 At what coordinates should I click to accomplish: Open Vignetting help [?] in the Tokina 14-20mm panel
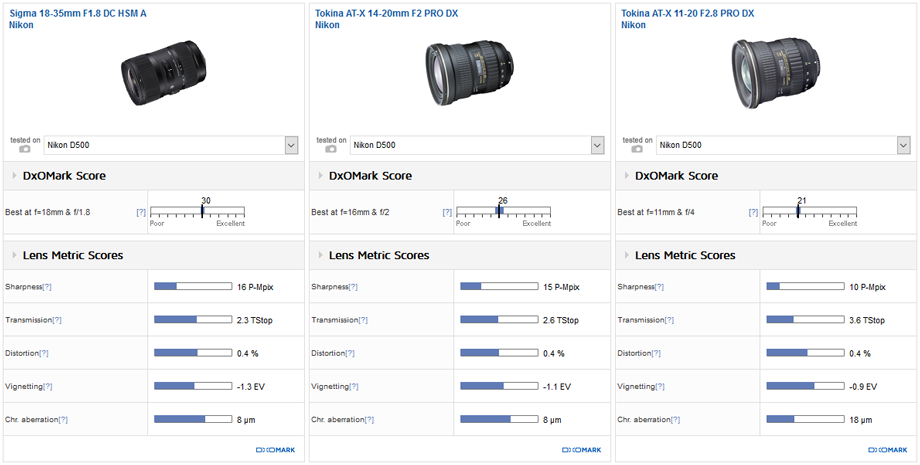[x=354, y=386]
